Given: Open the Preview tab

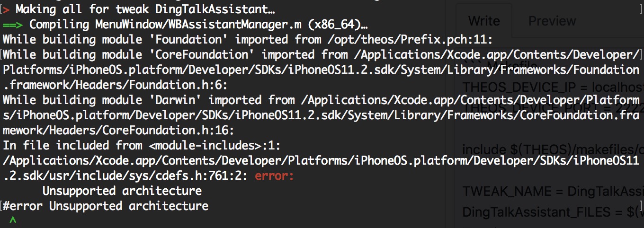Looking at the screenshot, I should click(552, 21).
